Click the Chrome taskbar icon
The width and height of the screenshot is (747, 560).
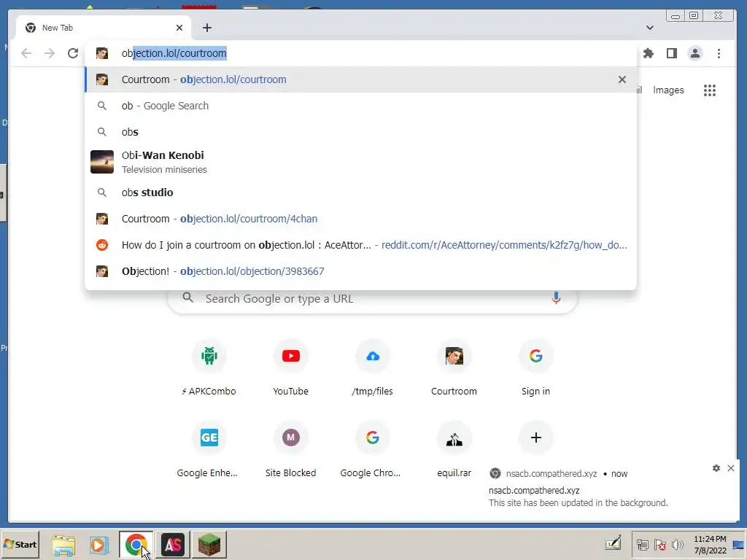tap(136, 544)
